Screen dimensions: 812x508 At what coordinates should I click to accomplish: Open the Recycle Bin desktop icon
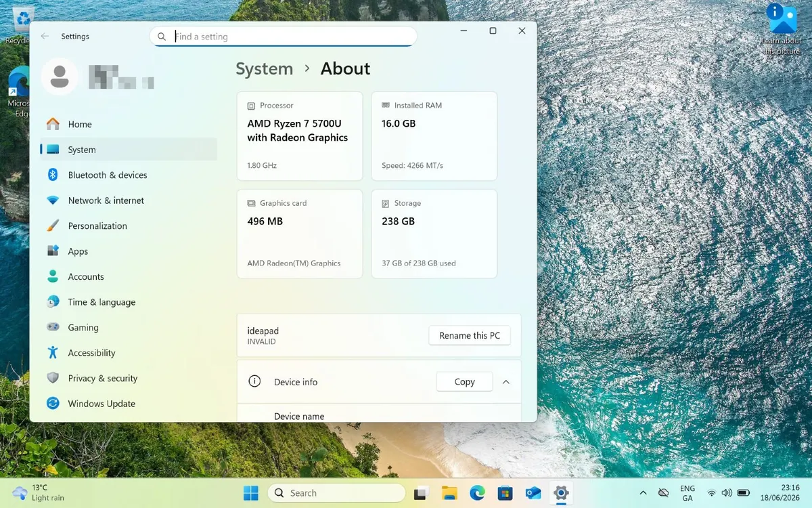coord(23,23)
